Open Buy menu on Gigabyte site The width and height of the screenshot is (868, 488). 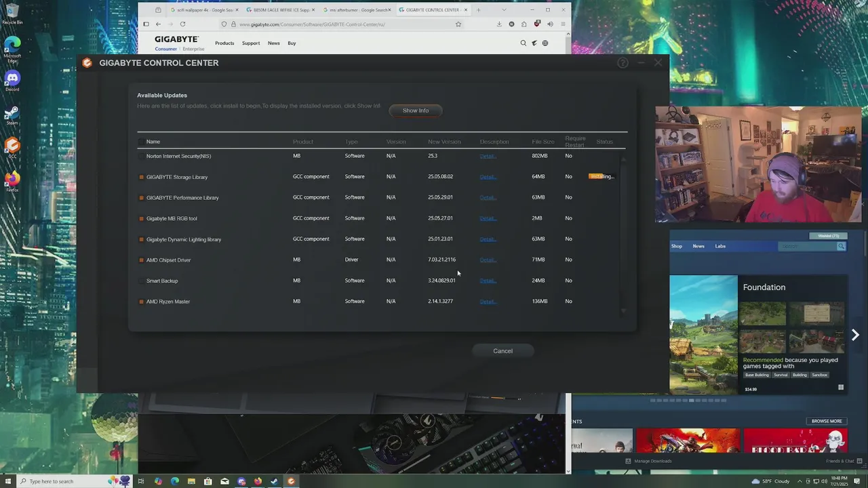292,43
